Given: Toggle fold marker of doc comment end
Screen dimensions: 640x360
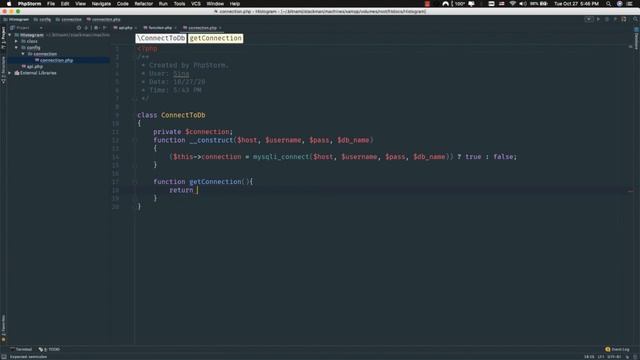Looking at the screenshot, I should [134, 99].
